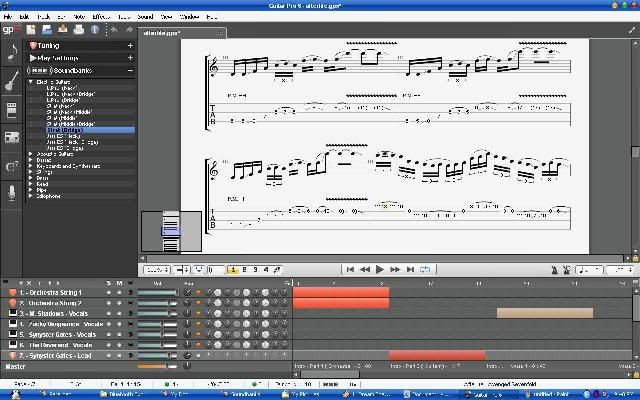
Task: Collapse the Soundbanks section minus
Action: pos(130,71)
